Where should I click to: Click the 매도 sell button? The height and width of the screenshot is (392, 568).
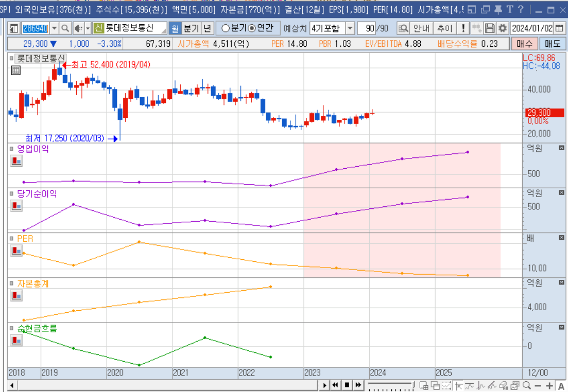pyautogui.click(x=553, y=44)
